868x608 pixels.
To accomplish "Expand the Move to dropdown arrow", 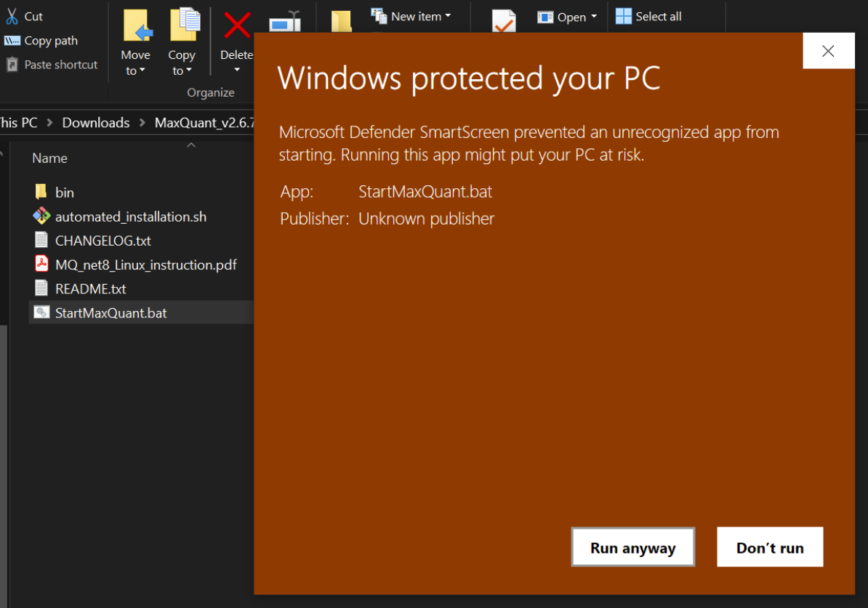I will pos(142,70).
